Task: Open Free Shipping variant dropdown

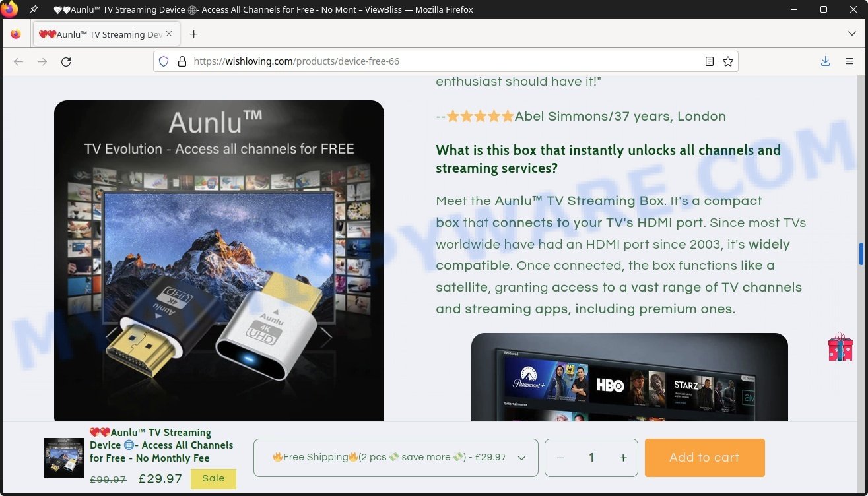Action: 396,458
